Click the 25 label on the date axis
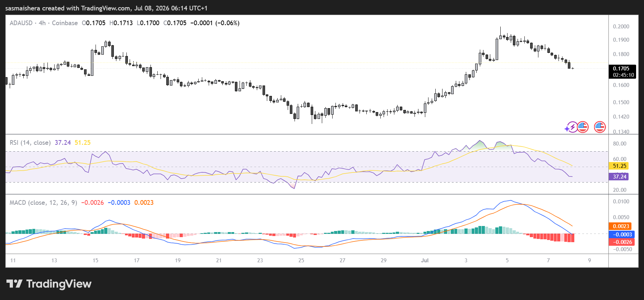Viewport: 644px width, 300px height. point(301,260)
